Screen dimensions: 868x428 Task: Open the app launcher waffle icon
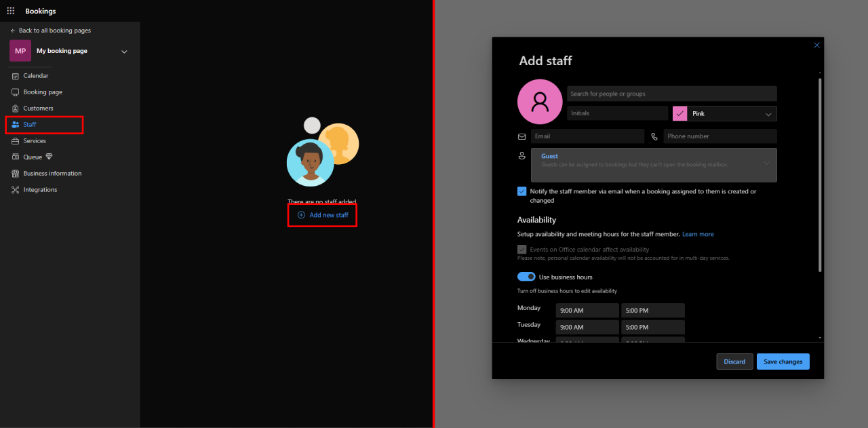10,11
